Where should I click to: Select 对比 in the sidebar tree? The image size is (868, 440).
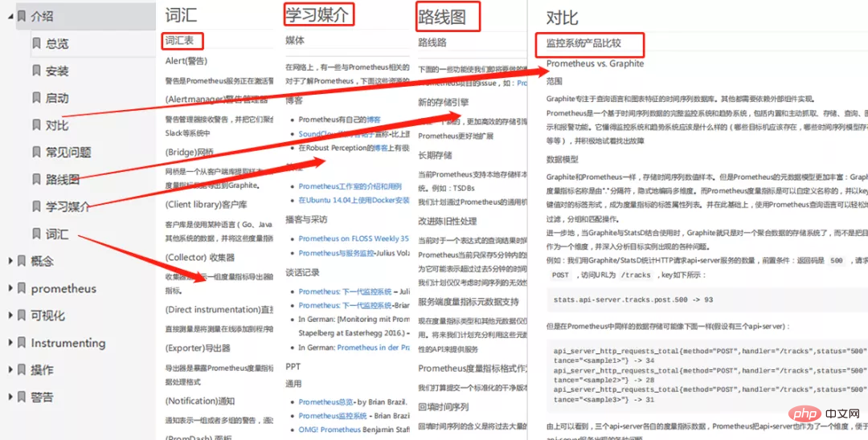point(57,125)
